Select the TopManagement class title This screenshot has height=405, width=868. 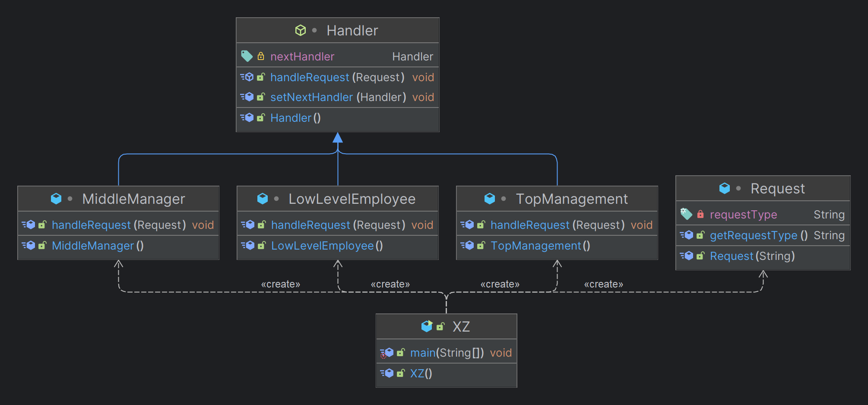pos(572,199)
